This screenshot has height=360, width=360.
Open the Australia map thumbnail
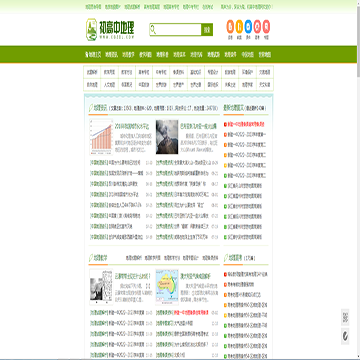(167, 287)
